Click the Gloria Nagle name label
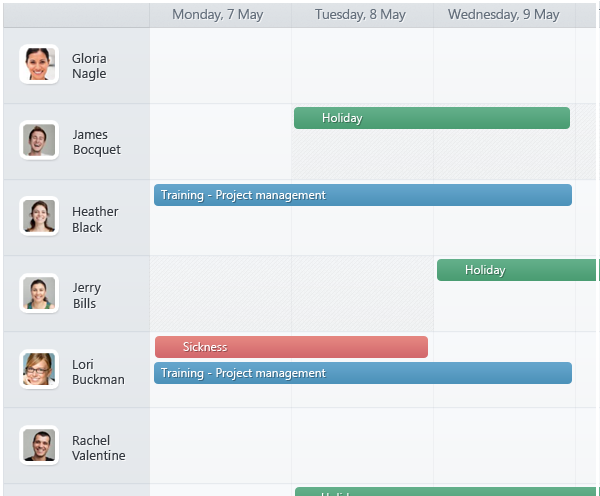Image resolution: width=600 pixels, height=496 pixels. pos(89,66)
